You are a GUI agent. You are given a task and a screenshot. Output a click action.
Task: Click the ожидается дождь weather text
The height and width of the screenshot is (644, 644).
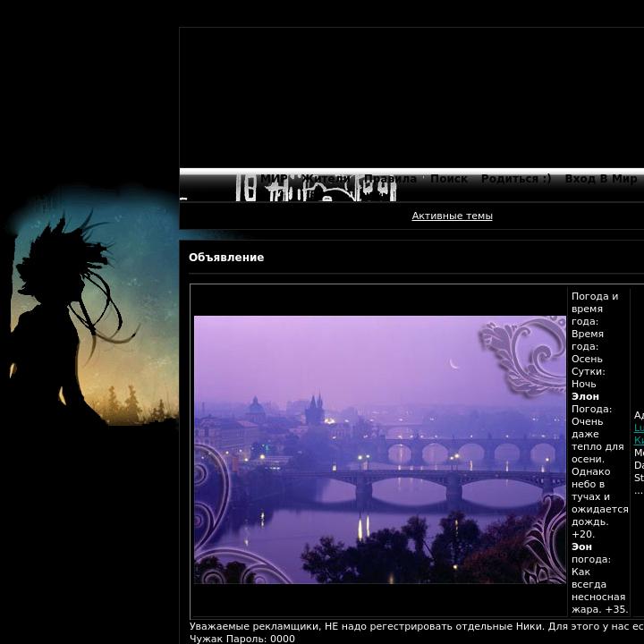pos(599,516)
